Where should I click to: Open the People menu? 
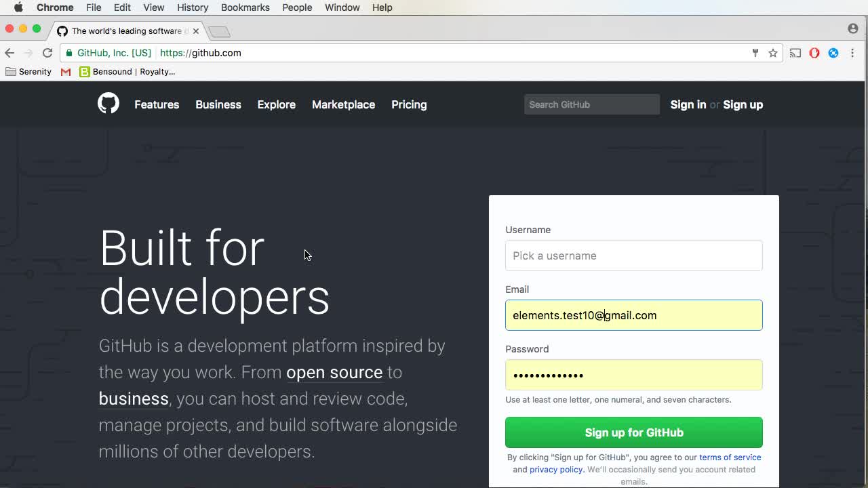tap(297, 7)
